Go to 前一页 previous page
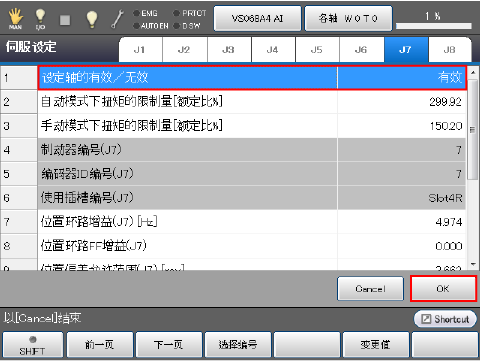This screenshot has width=480, height=361. 100,345
